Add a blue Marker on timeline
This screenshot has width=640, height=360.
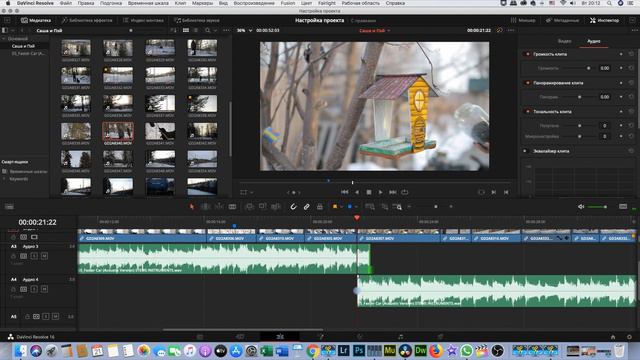pos(350,207)
